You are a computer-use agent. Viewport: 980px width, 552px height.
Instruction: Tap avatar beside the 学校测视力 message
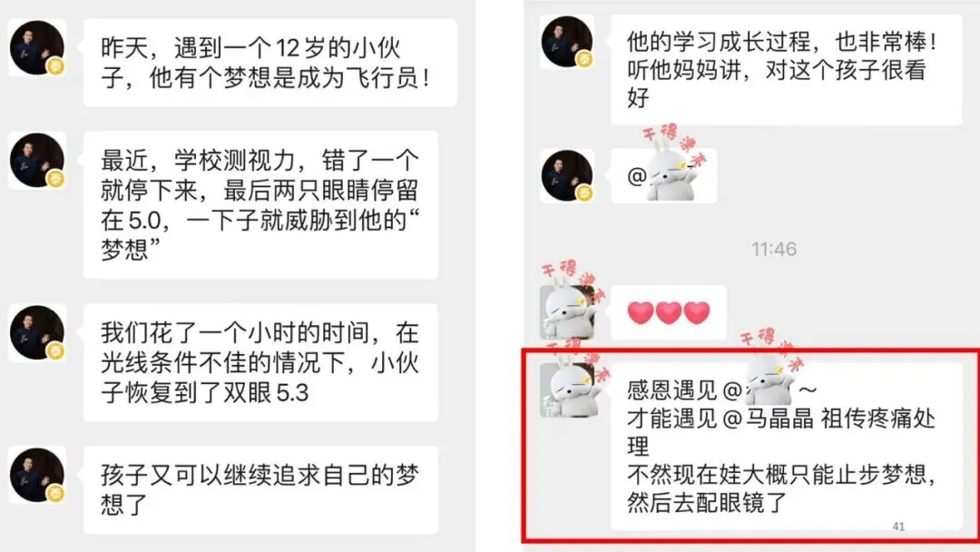[37, 161]
